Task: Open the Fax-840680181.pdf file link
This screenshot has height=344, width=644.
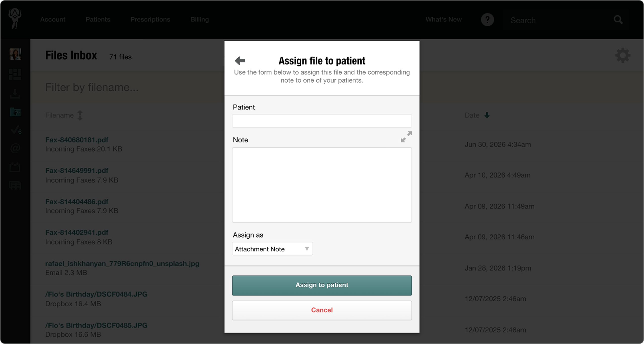Action: [77, 140]
